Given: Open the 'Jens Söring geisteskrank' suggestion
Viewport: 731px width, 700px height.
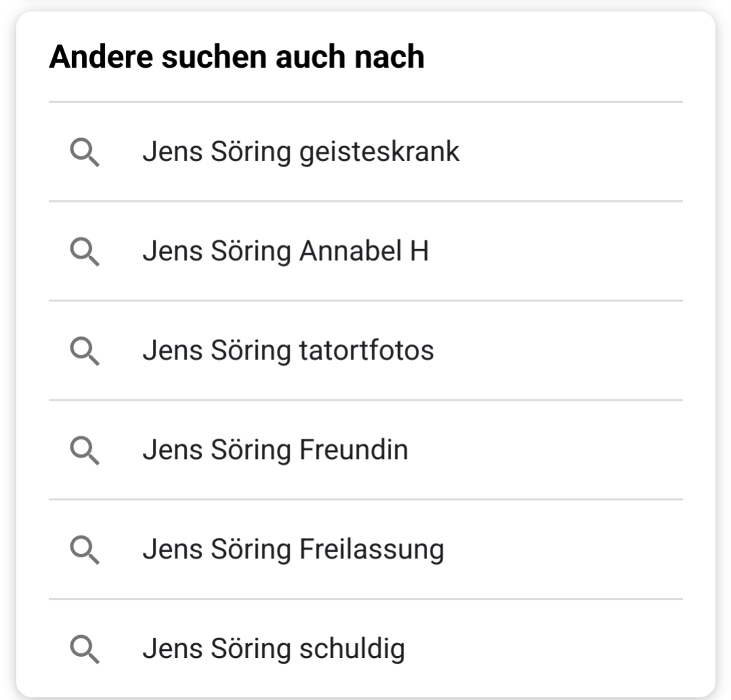Looking at the screenshot, I should pyautogui.click(x=365, y=152).
